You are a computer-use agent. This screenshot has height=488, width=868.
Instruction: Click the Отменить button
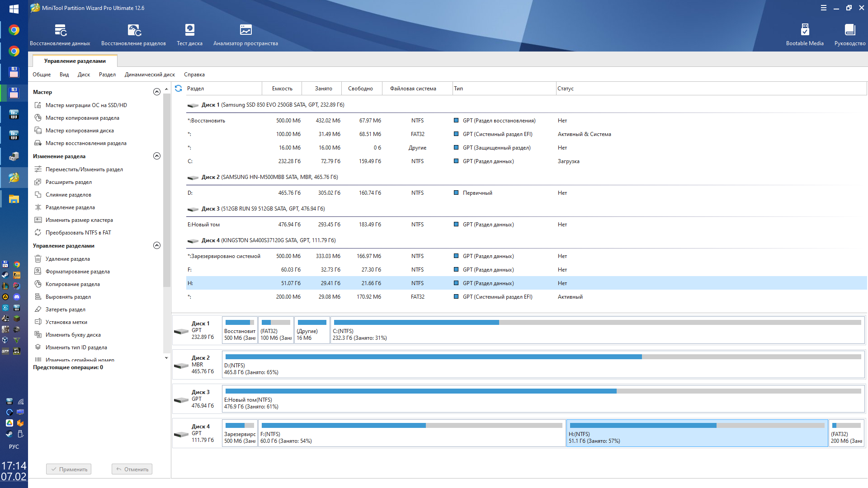pyautogui.click(x=132, y=469)
